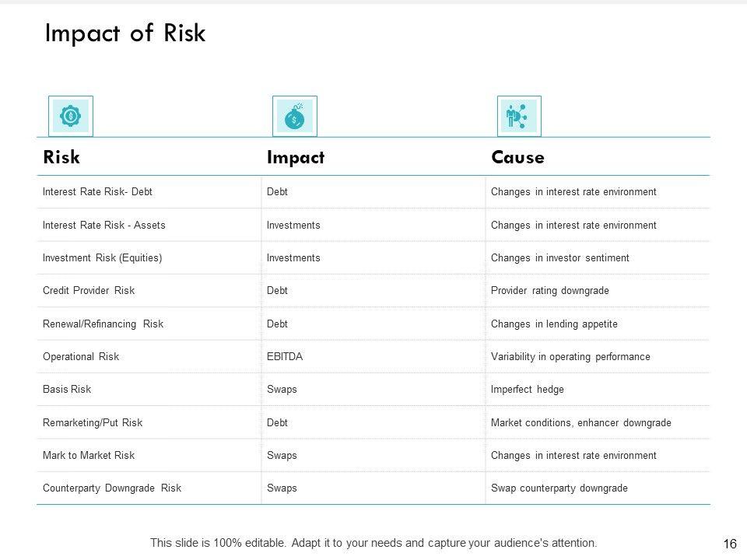Image resolution: width=747 pixels, height=560 pixels.
Task: Click the person network icon above Cause
Action: [518, 116]
